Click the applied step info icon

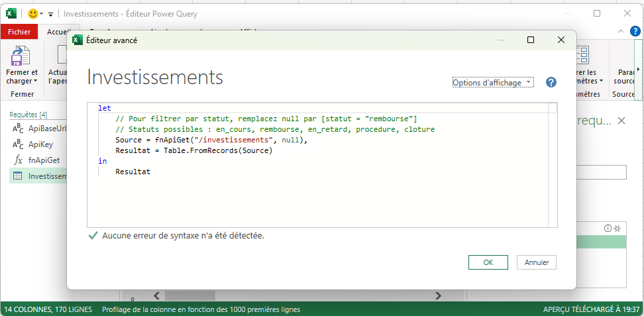608,229
